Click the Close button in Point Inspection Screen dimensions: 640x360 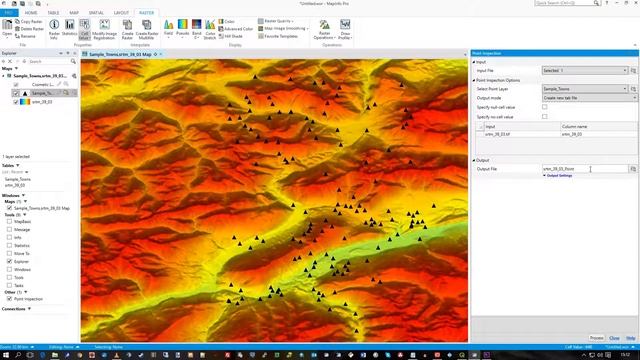[x=614, y=338]
